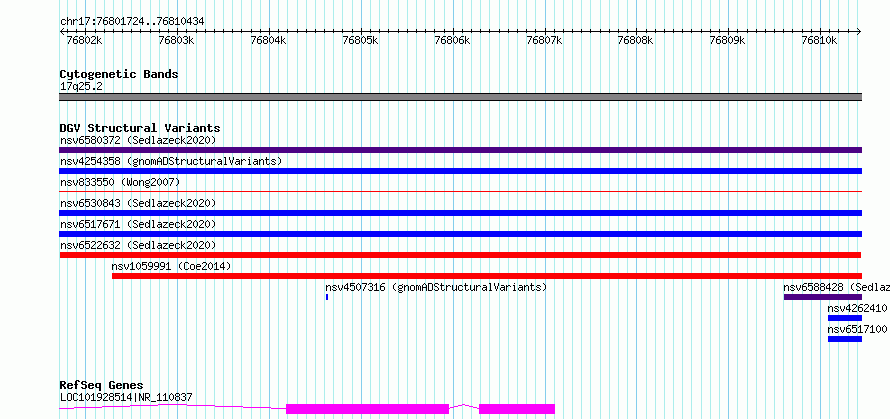
Task: Click the 76804k ruler position
Action: tap(268, 41)
